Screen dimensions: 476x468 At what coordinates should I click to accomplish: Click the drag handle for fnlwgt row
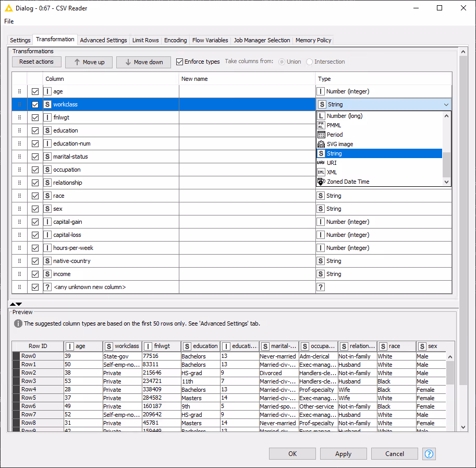[x=19, y=117]
